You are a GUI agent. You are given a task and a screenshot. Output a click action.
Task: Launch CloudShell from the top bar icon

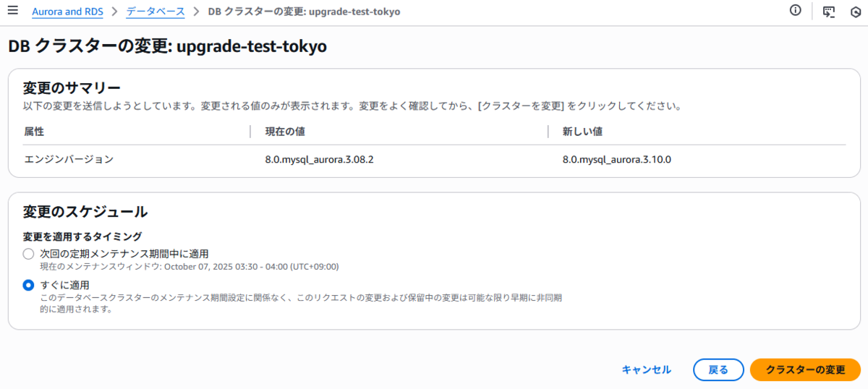coord(829,12)
